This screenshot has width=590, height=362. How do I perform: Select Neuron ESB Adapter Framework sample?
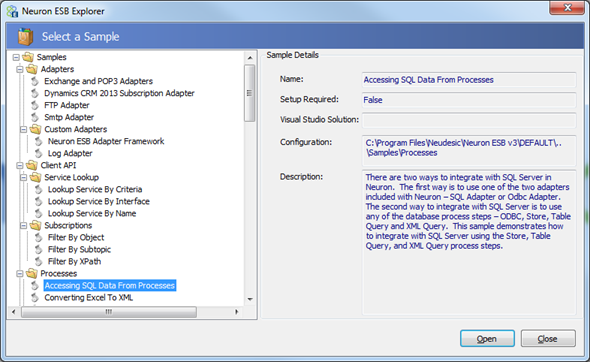(106, 141)
